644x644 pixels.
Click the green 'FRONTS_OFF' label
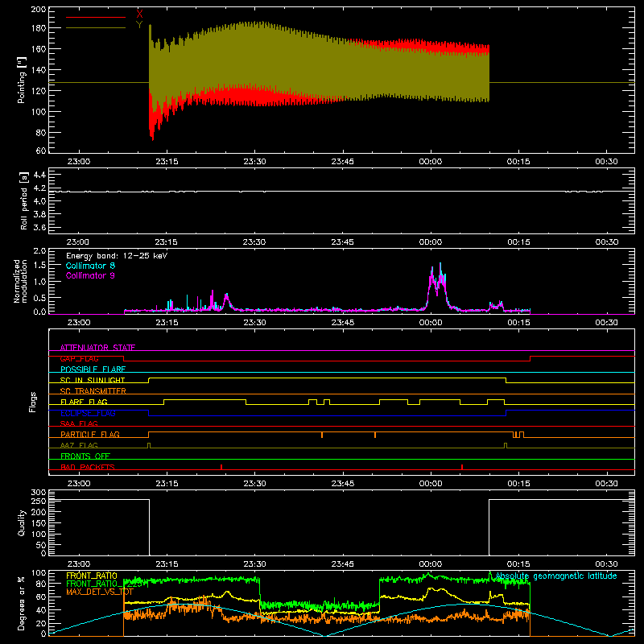coord(85,456)
